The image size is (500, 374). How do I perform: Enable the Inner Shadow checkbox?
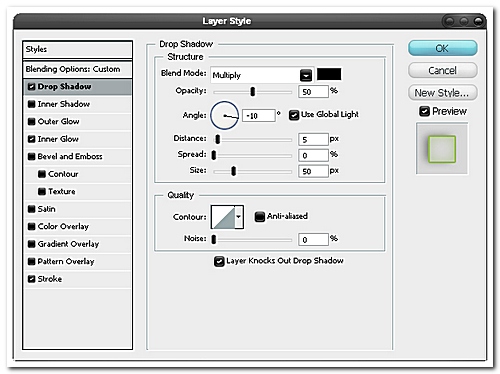[31, 104]
